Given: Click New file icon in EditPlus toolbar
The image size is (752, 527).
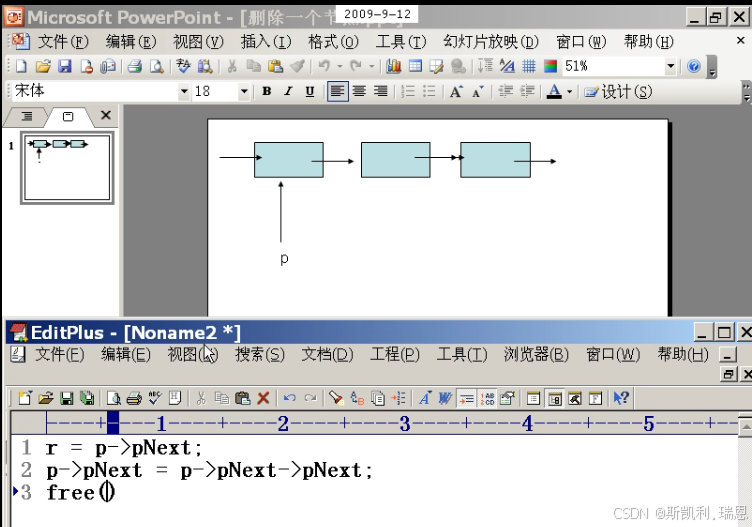Looking at the screenshot, I should [x=24, y=398].
